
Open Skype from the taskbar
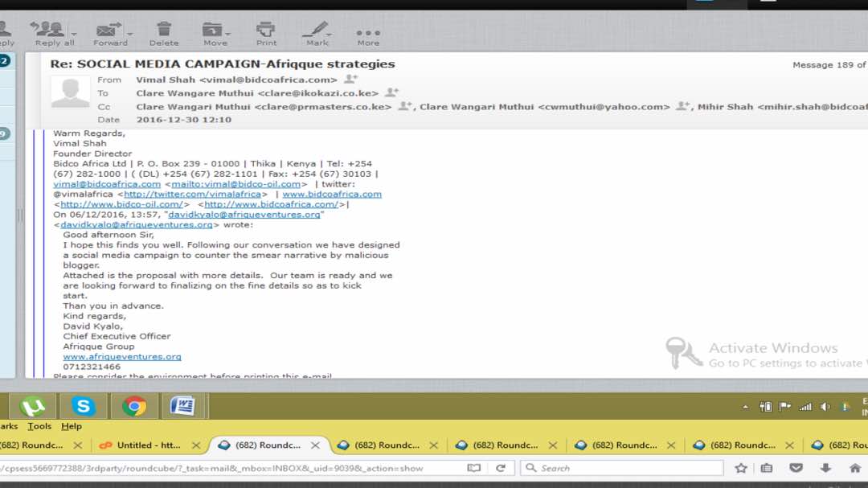click(x=83, y=406)
